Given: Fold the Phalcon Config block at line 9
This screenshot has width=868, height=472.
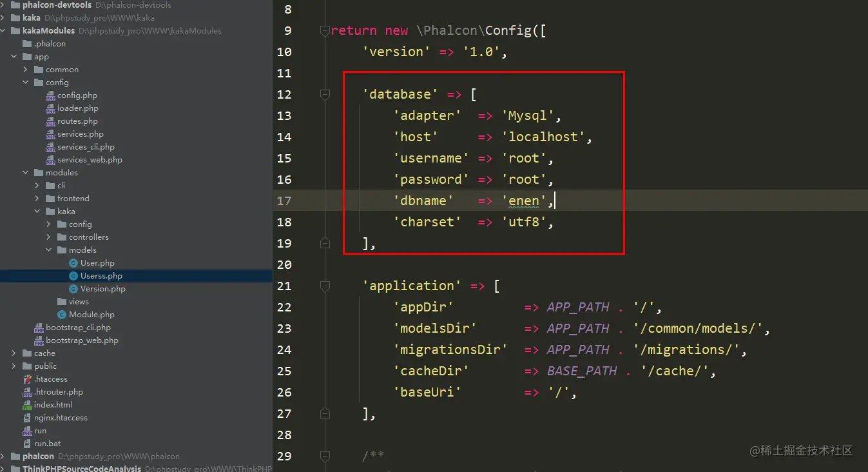Looking at the screenshot, I should [325, 31].
